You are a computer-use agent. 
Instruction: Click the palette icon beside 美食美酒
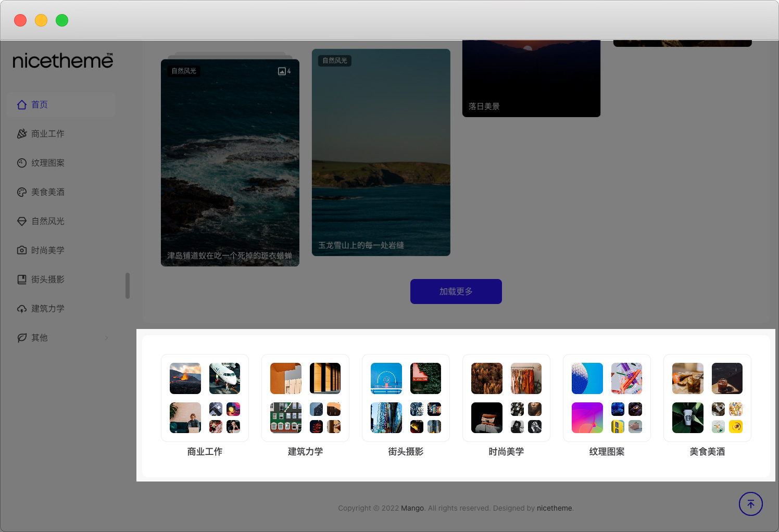(x=22, y=192)
